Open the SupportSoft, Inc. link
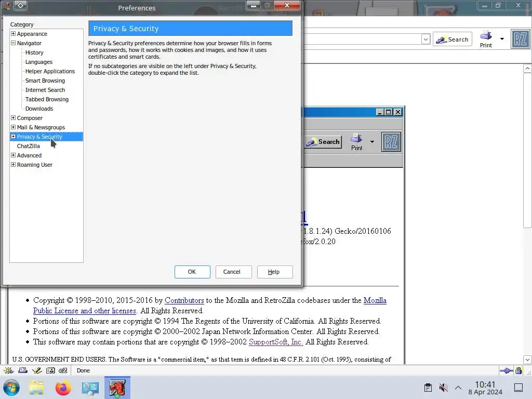Viewport: 532px width, 399px height. [x=275, y=342]
